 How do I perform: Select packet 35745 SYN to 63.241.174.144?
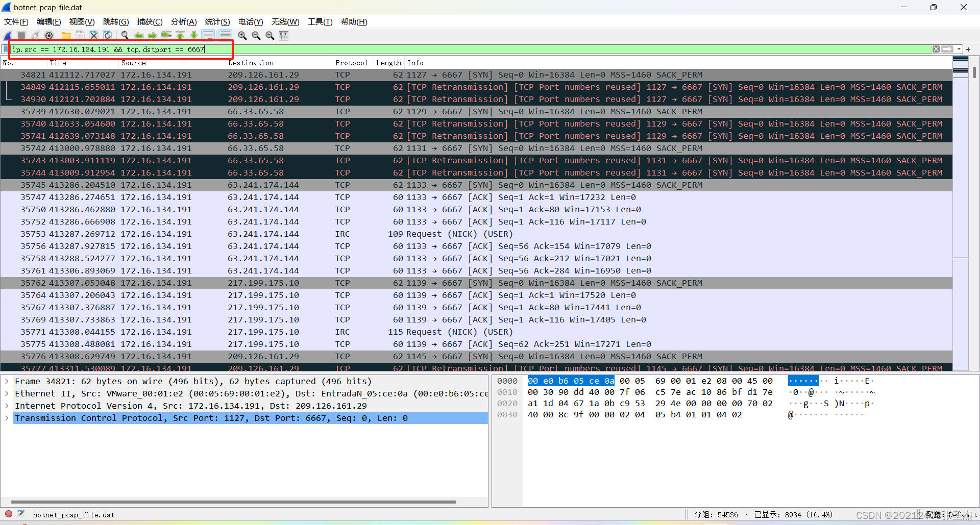click(x=476, y=185)
